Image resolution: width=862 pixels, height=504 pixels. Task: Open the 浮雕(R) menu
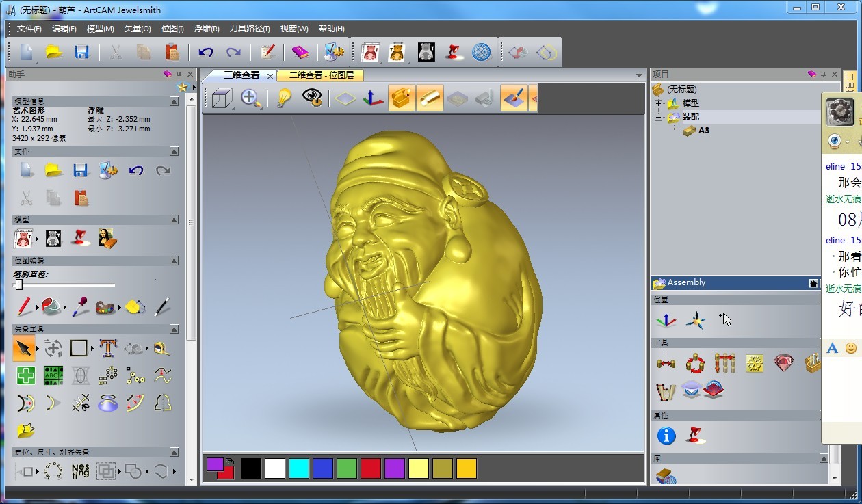coord(207,29)
